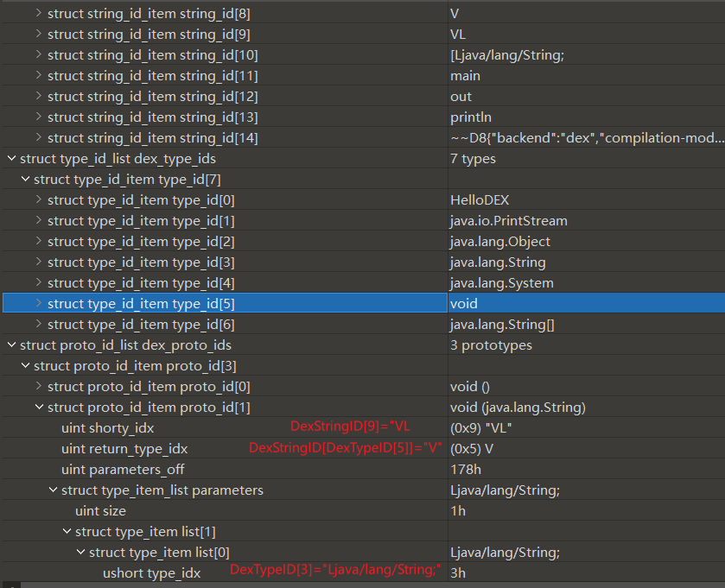The height and width of the screenshot is (588, 725).
Task: Click the 178h parameters_off value
Action: (466, 470)
